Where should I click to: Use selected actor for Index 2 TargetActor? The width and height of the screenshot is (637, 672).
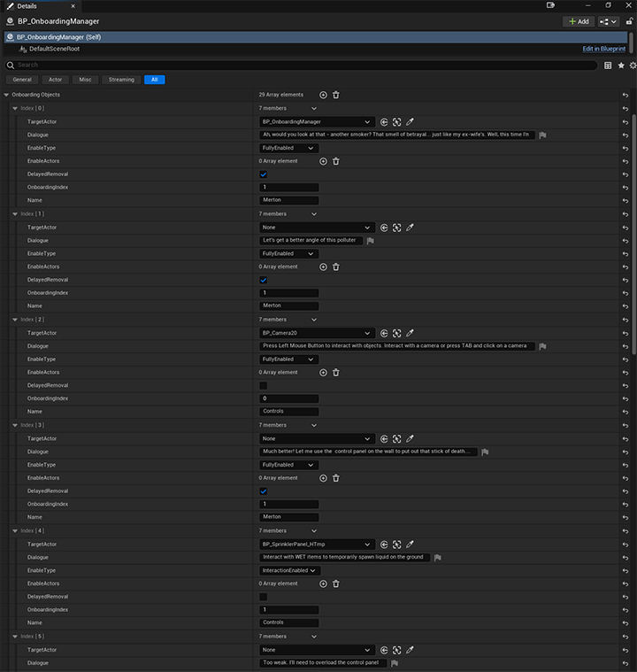click(x=384, y=333)
